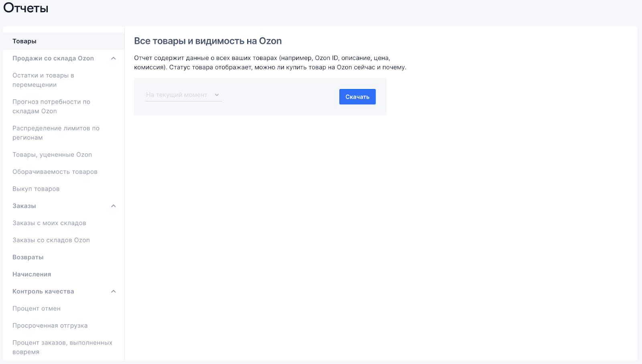
Task: Open the Просроченная отгрузка report
Action: (x=50, y=326)
